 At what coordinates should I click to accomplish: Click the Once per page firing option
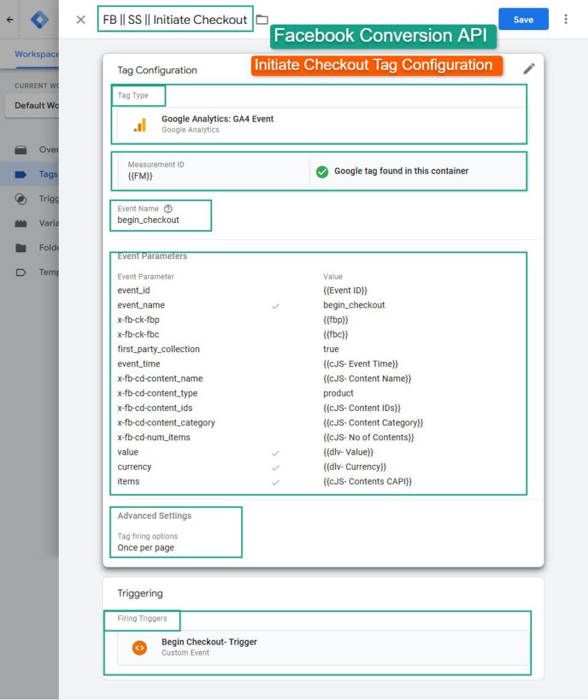point(146,548)
